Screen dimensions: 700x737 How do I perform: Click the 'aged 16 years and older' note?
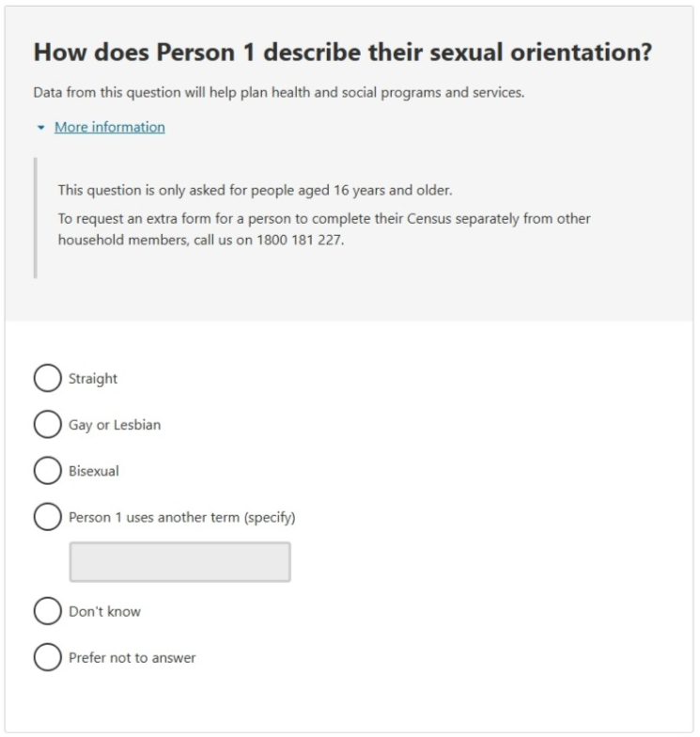256,190
